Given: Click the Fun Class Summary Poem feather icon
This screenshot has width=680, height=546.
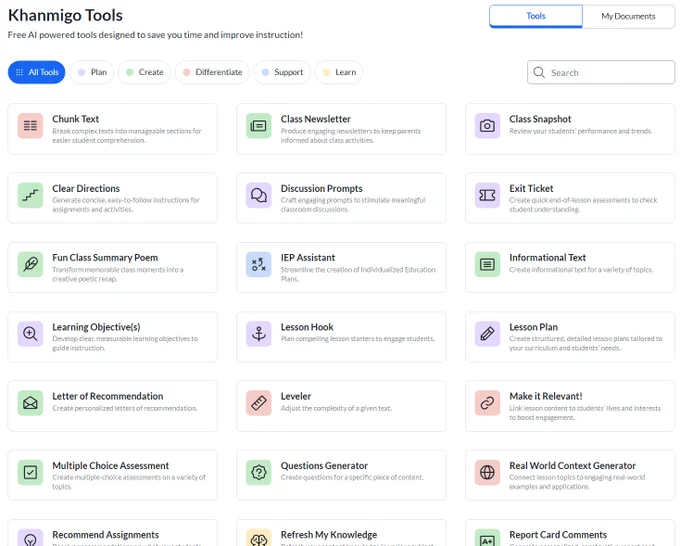Looking at the screenshot, I should [30, 264].
